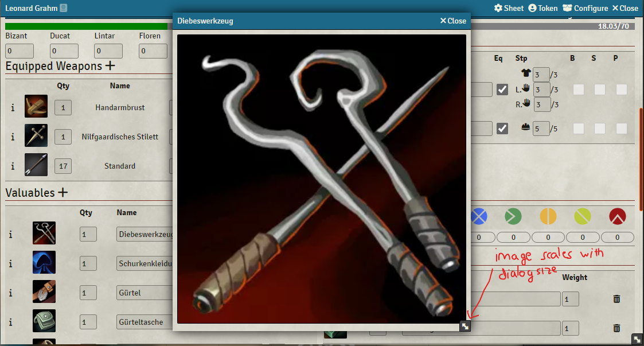
Task: Toggle the S checkbox in first armor row
Action: 600,90
